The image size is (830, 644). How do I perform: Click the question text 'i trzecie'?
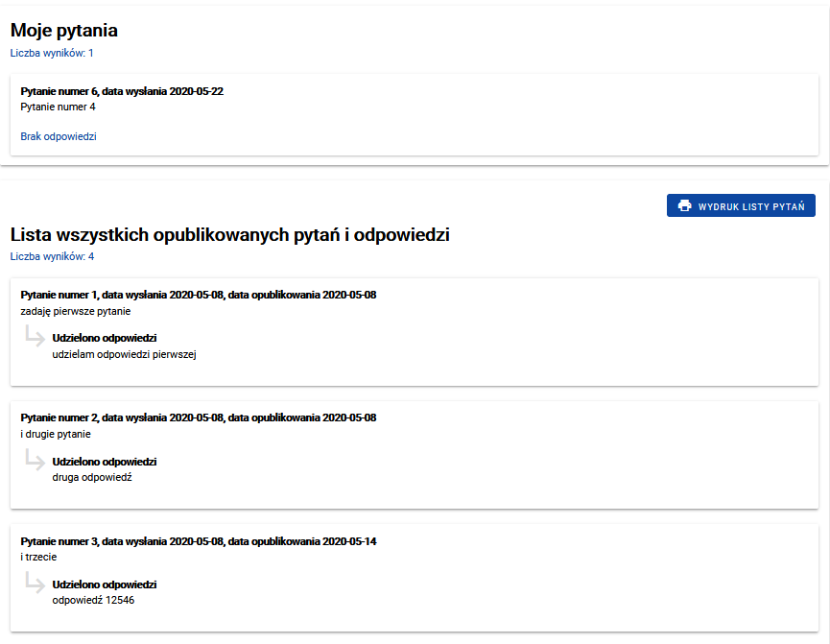click(39, 557)
